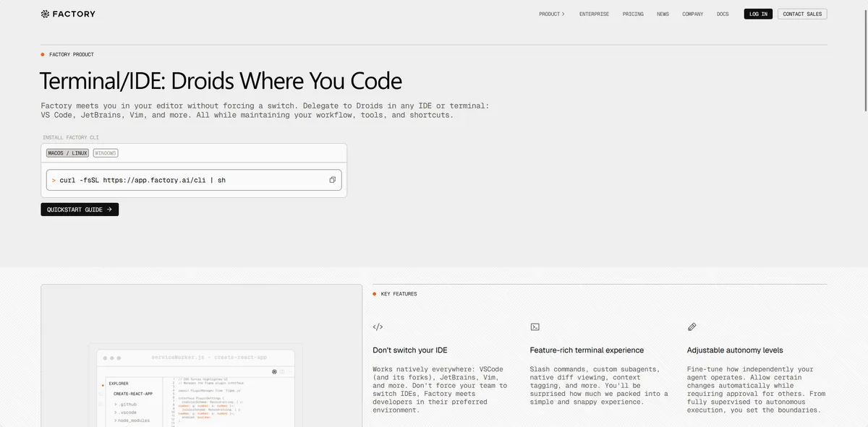Click inside the curl command field
This screenshot has height=427, width=868.
pos(181,179)
